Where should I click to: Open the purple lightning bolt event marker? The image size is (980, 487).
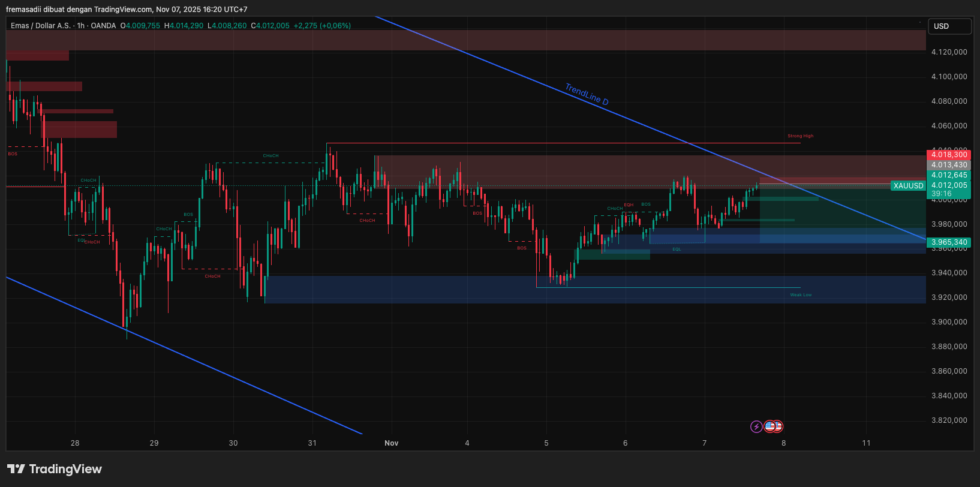coord(756,426)
